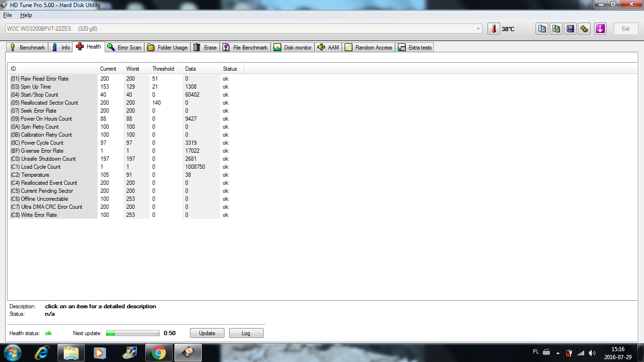Click the Update button
Image resolution: width=644 pixels, height=362 pixels.
207,333
